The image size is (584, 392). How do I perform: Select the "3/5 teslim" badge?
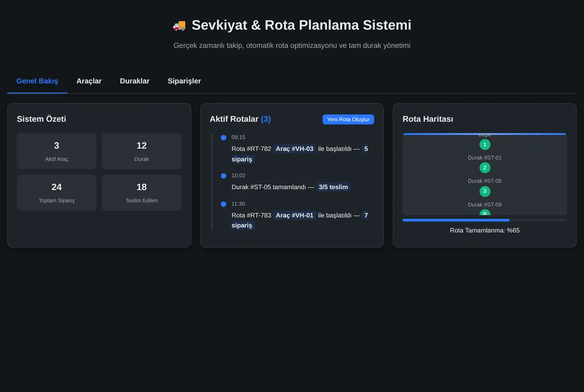click(333, 187)
